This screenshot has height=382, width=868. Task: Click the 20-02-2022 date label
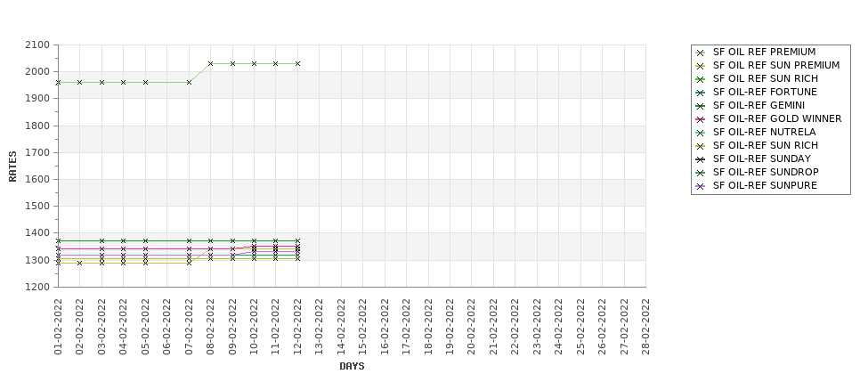click(x=472, y=327)
